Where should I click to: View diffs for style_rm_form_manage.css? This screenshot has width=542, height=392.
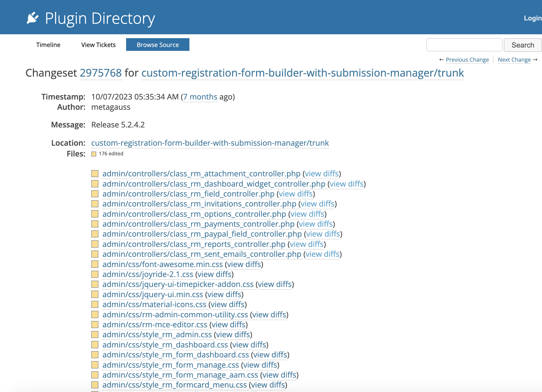tap(260, 365)
